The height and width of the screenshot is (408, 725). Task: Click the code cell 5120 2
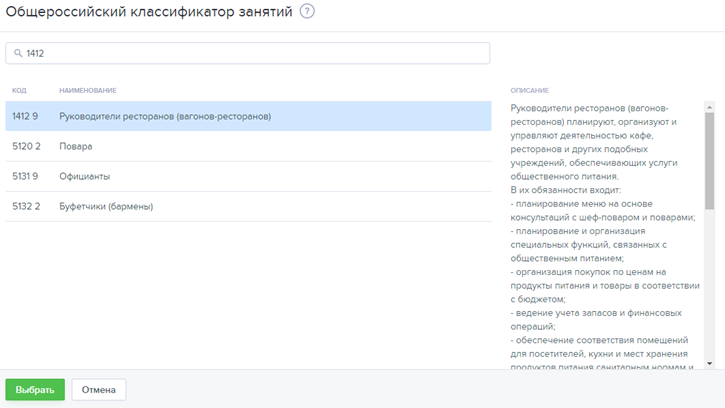point(25,146)
